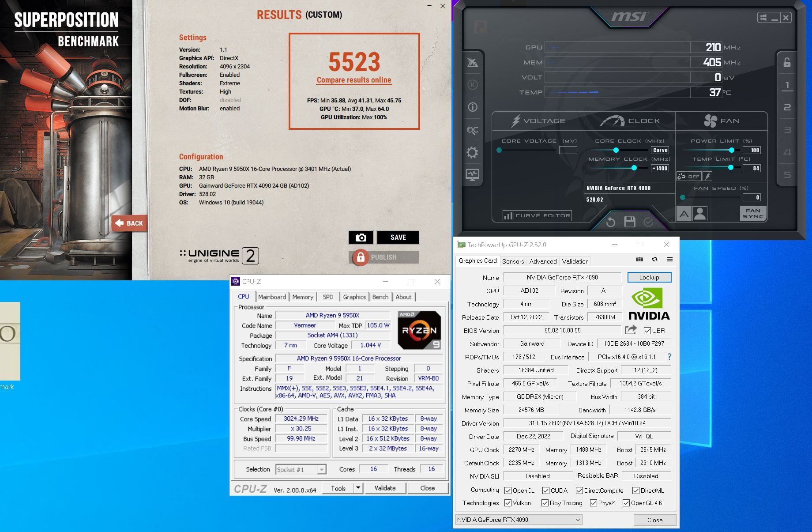Open Afterburner information icon
This screenshot has width=812, height=532.
coord(473,107)
